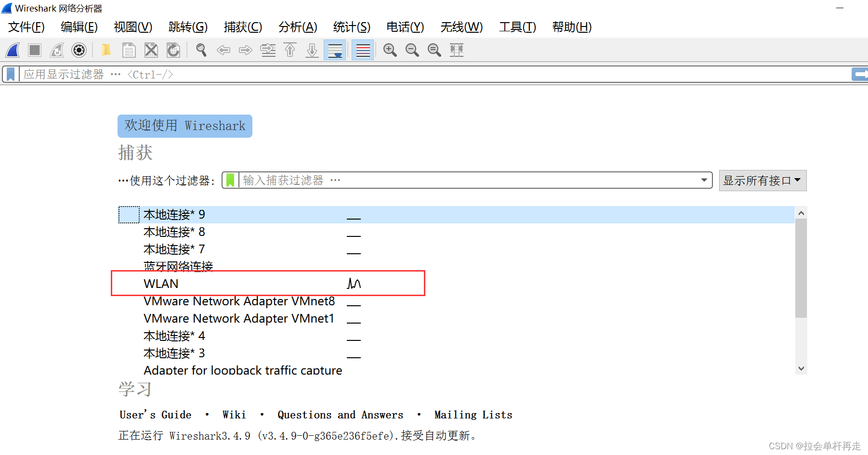Click the zoom out magnifier icon

click(412, 50)
